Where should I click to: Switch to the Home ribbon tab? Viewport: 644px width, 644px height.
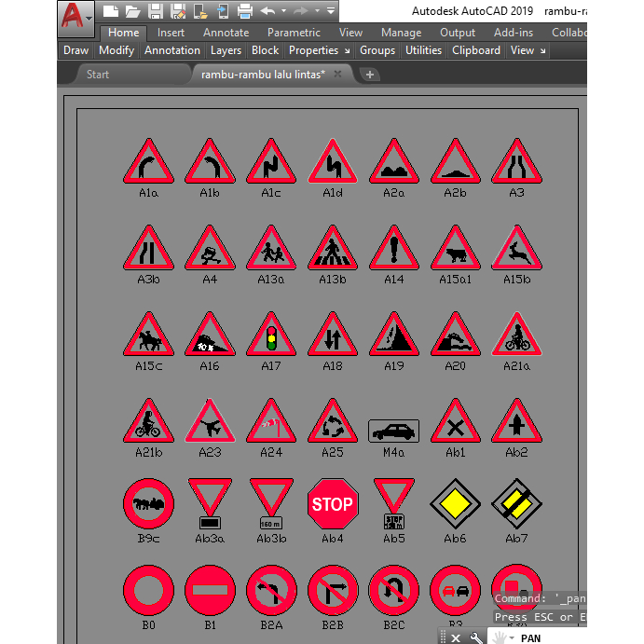coord(124,33)
